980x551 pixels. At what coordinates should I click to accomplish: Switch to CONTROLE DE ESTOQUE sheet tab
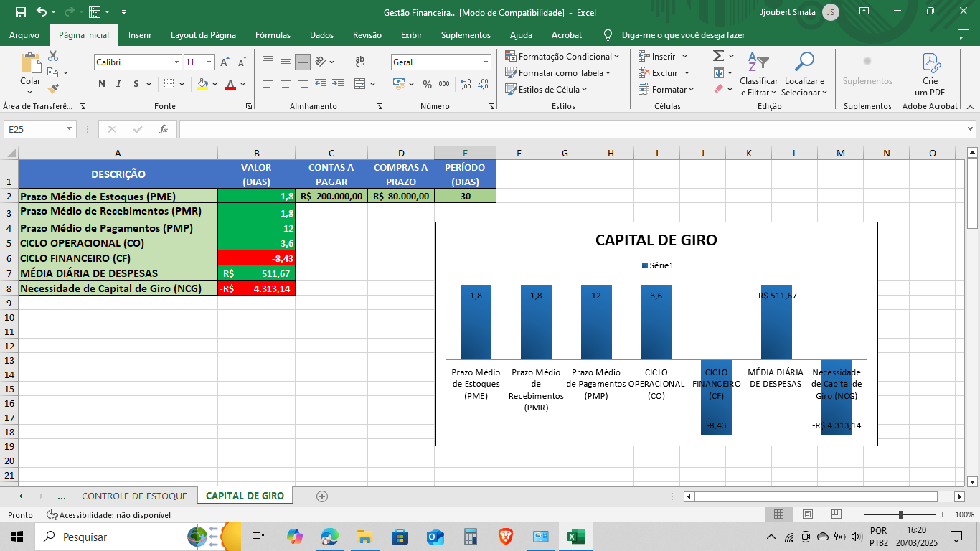pyautogui.click(x=134, y=496)
